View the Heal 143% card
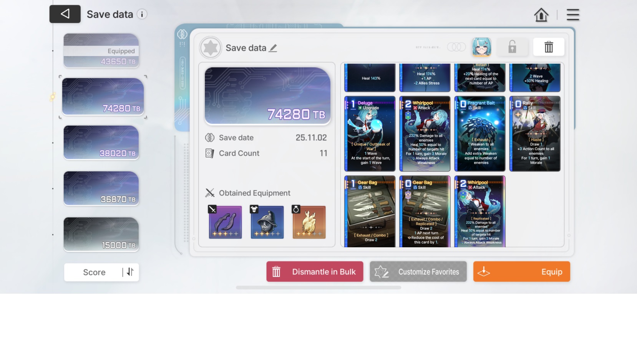This screenshot has height=364, width=637. (370, 78)
